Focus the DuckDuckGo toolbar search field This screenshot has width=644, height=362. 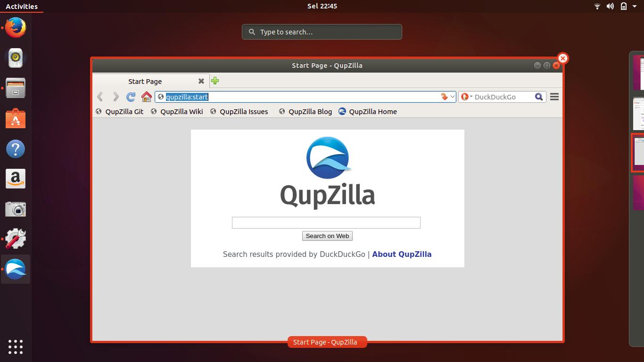click(x=503, y=97)
